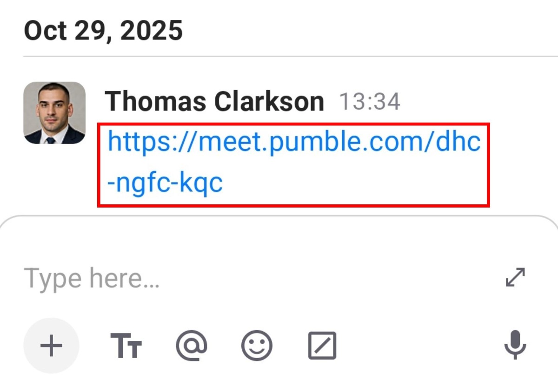Select the smiley face icon
Viewport: 558px width, 392px height.
point(257,346)
